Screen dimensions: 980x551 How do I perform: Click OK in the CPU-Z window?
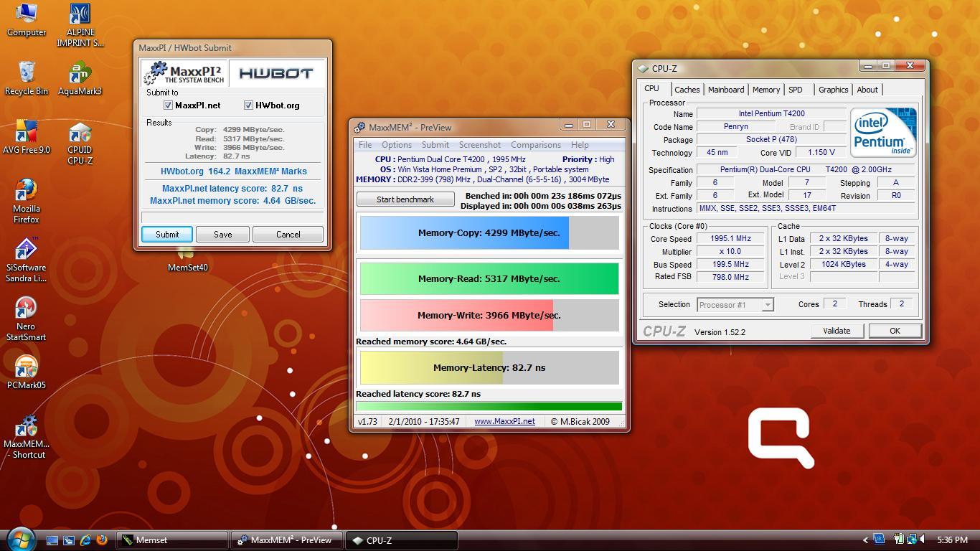click(x=895, y=331)
